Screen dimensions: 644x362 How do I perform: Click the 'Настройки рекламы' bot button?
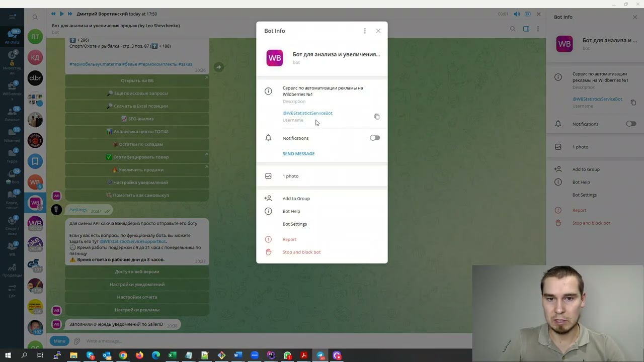click(137, 310)
